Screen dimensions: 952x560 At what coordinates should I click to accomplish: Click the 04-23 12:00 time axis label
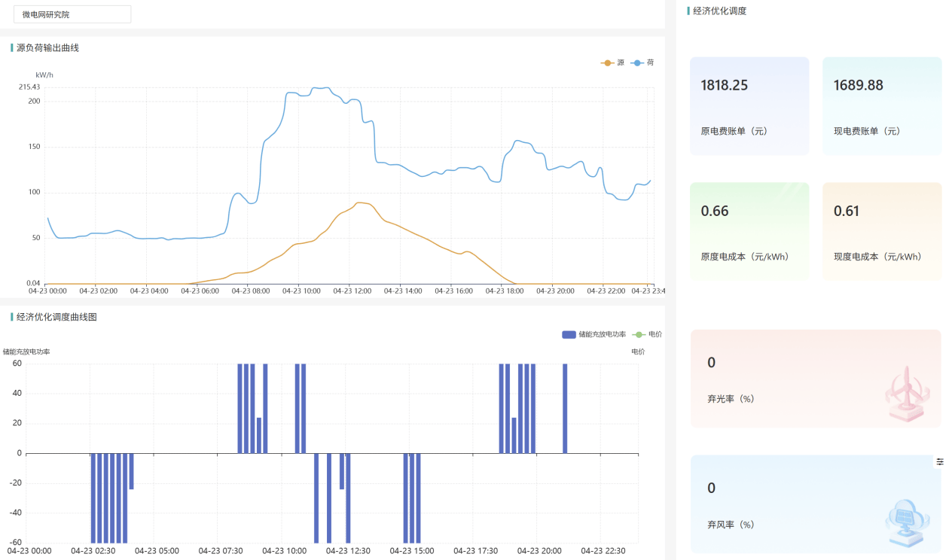(x=352, y=291)
